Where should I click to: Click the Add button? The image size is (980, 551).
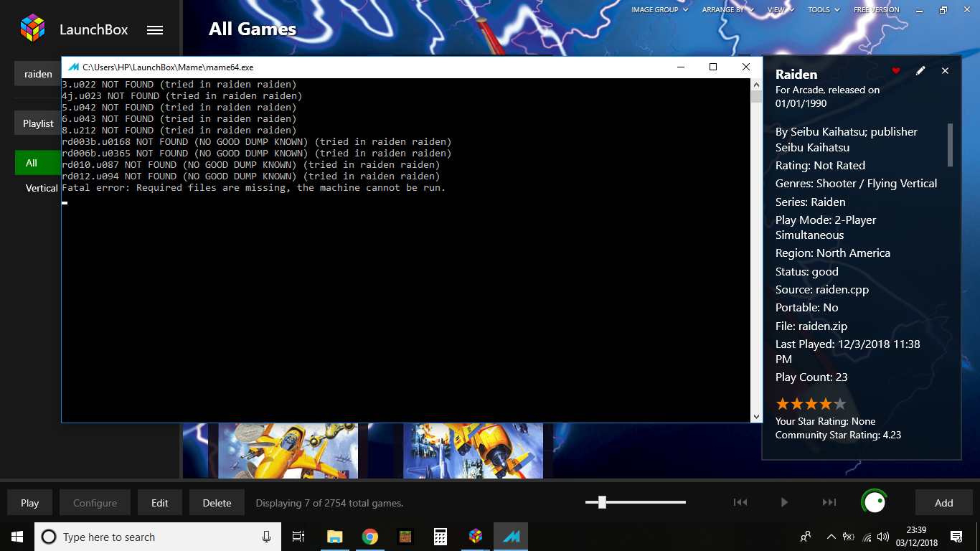(944, 503)
